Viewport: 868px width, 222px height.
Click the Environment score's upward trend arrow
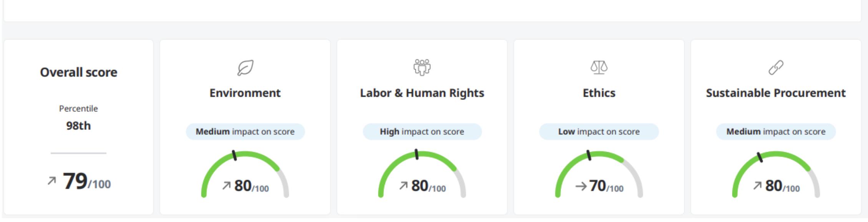(226, 186)
